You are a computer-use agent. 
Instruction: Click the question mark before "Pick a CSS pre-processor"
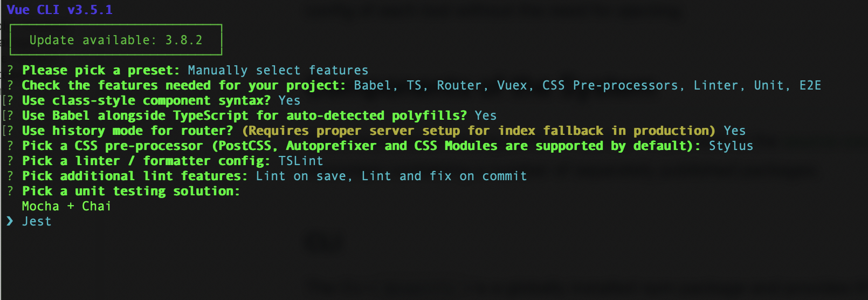(10, 146)
